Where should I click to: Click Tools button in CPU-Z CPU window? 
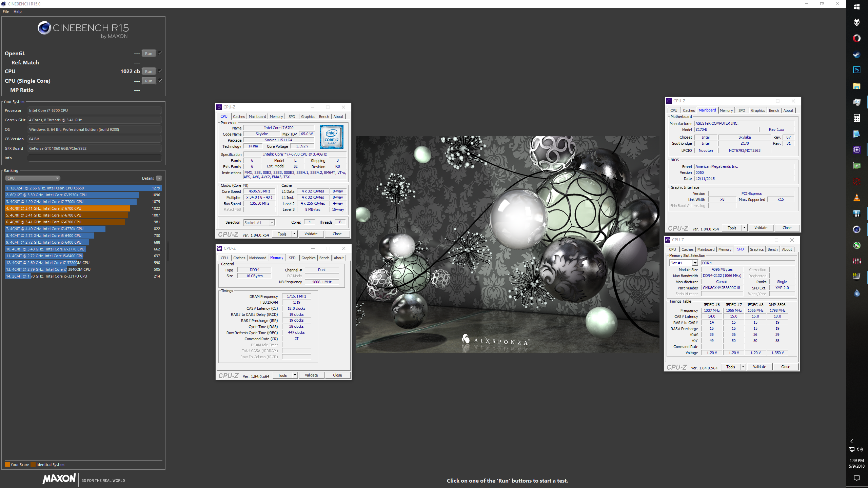282,234
